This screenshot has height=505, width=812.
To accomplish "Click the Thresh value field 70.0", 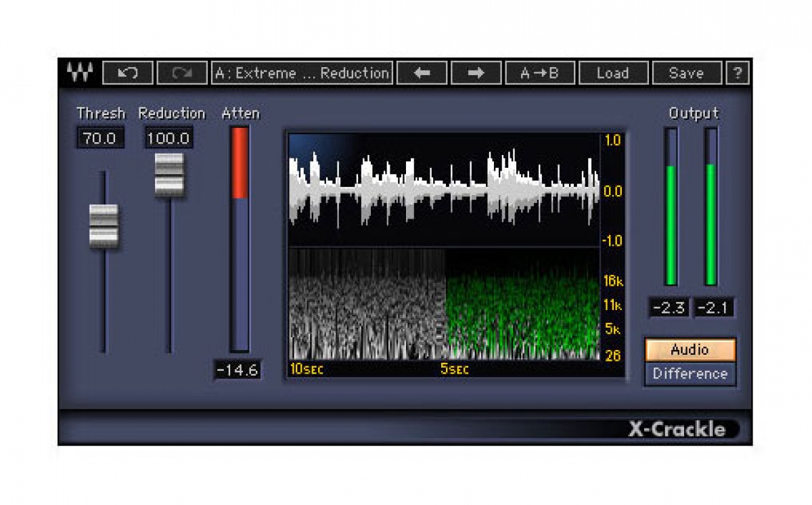I will click(x=99, y=139).
